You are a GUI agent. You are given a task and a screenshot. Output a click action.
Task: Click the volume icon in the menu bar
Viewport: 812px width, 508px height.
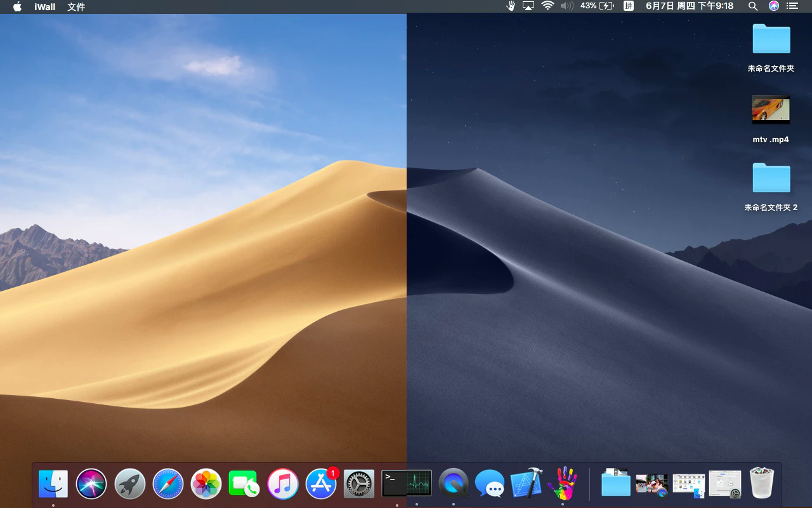click(567, 6)
